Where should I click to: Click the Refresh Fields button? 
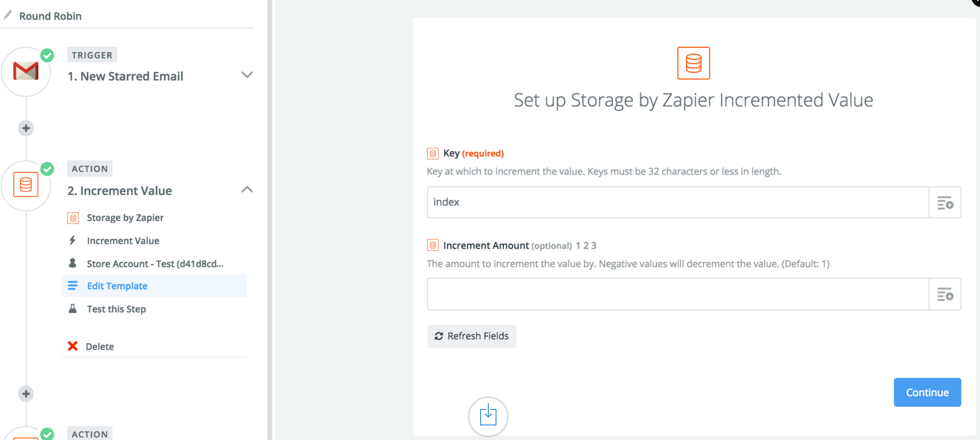pos(472,336)
